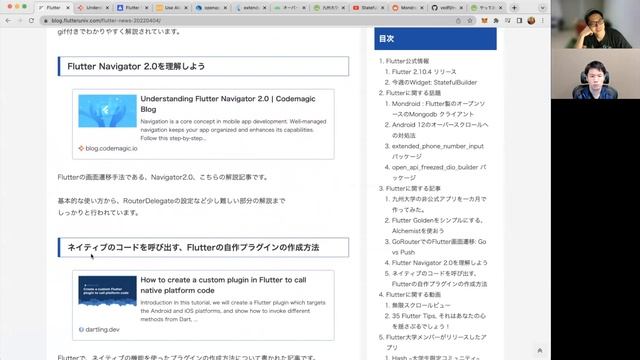Jump to 'Flutter Goldenをシンプルにする' contents entry
Image resolution: width=640 pixels, height=360 pixels.
coord(438,226)
